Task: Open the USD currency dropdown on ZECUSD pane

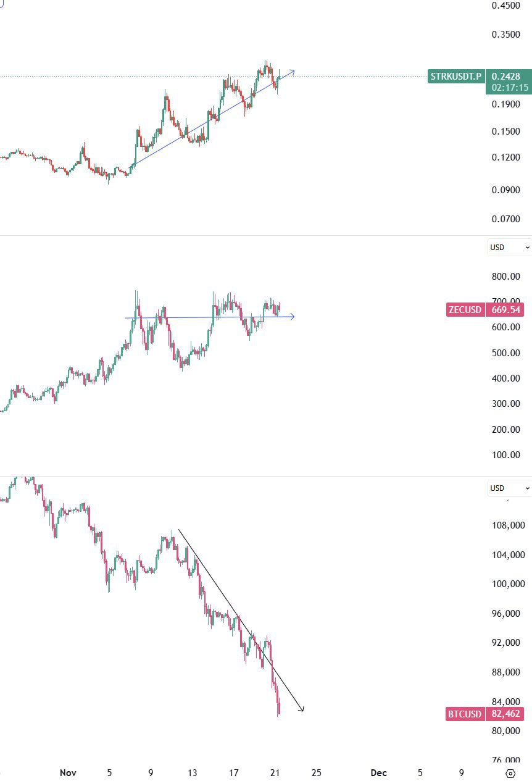Action: (506, 247)
